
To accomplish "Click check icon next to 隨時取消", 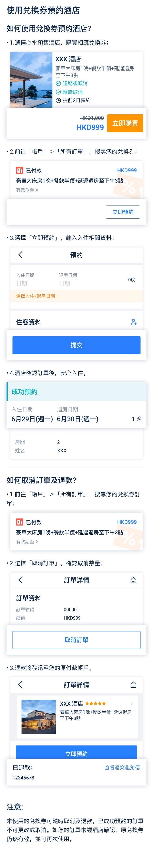I will click(58, 92).
